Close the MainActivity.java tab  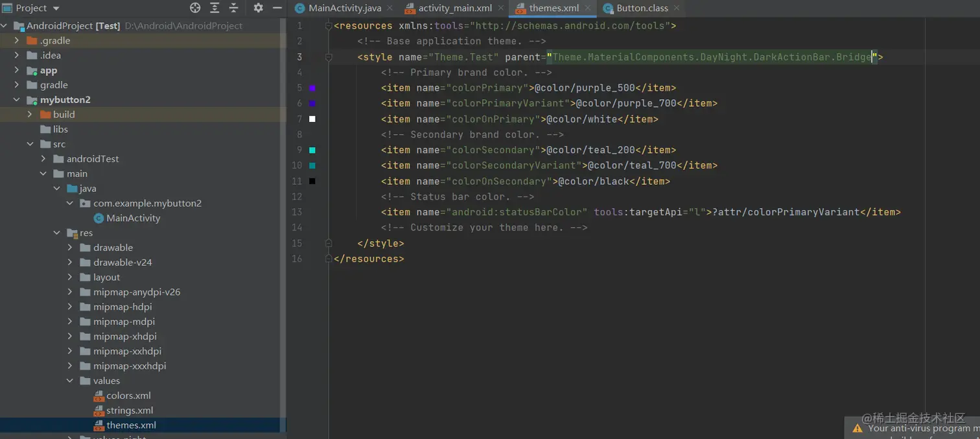[390, 8]
